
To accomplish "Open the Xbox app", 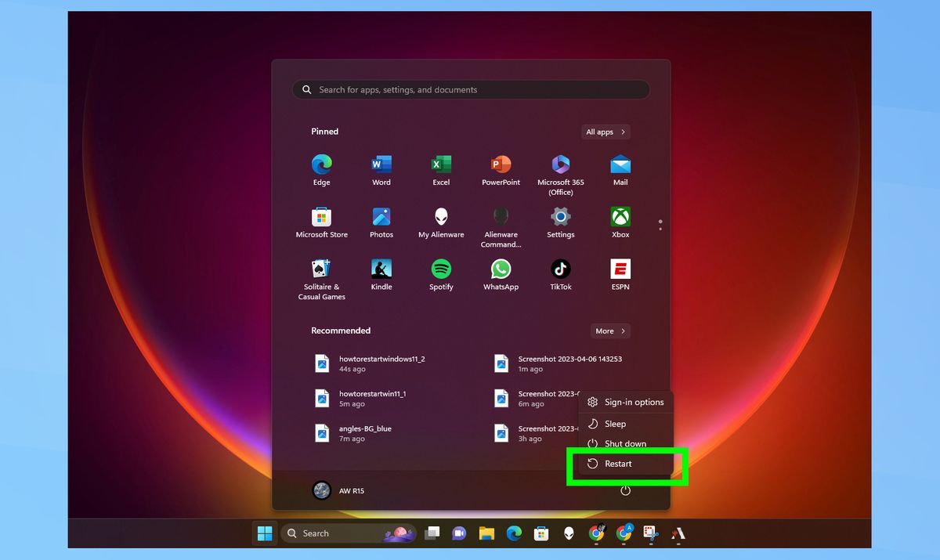I will click(x=620, y=219).
